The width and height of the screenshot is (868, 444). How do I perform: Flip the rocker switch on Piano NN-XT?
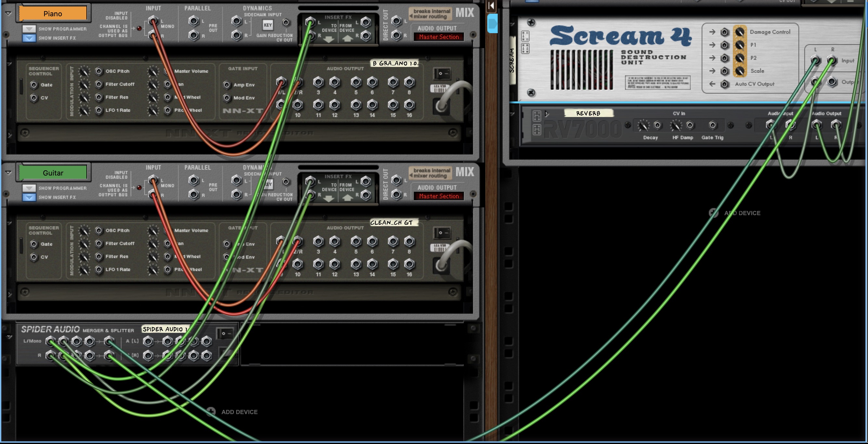442,73
